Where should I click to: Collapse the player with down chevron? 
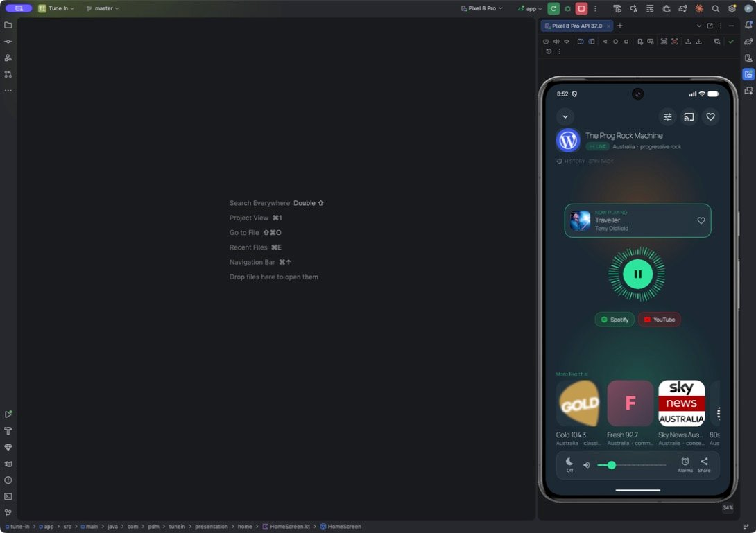(x=565, y=116)
